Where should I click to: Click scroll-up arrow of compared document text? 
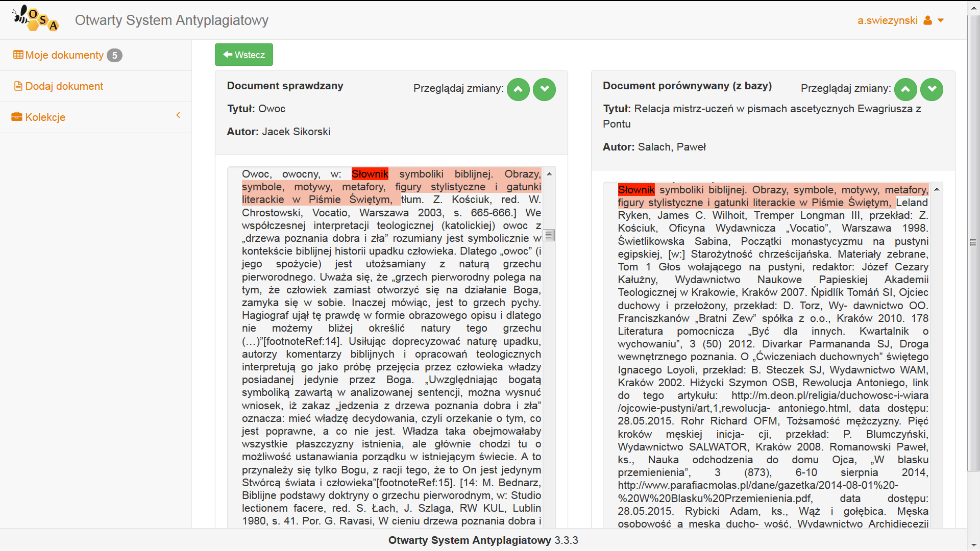tap(937, 189)
